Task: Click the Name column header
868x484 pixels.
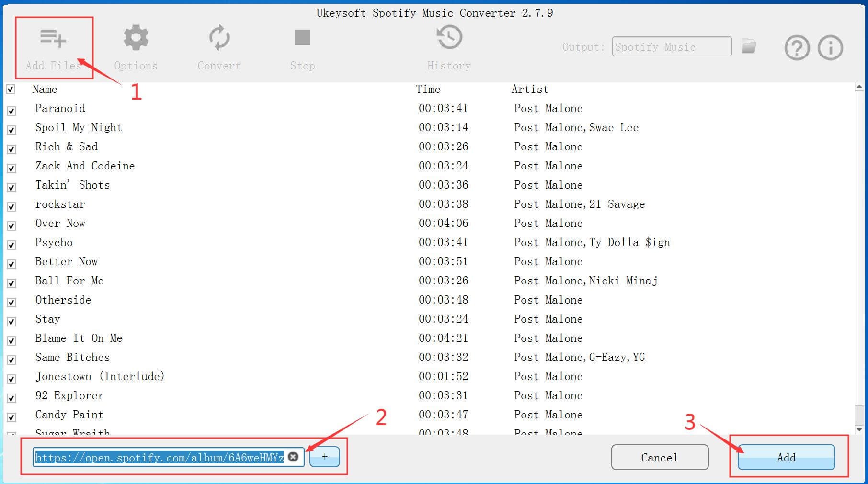Action: point(45,89)
